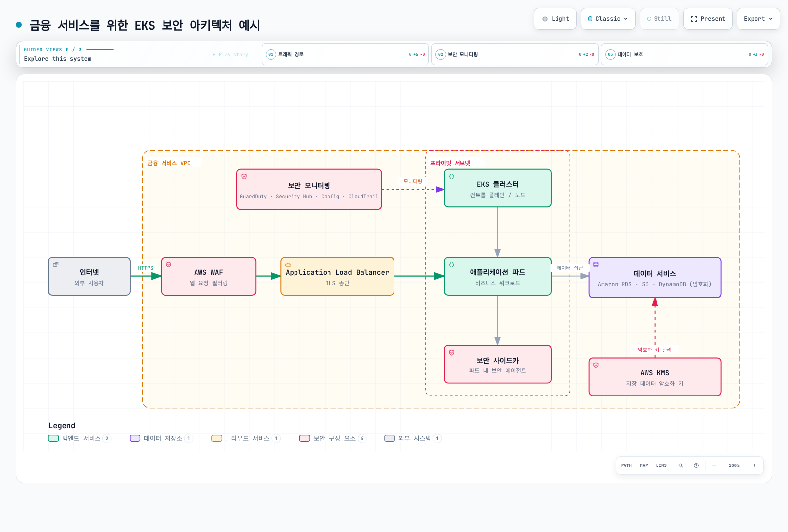Open guided view 02 보안 모니터링

pyautogui.click(x=515, y=54)
